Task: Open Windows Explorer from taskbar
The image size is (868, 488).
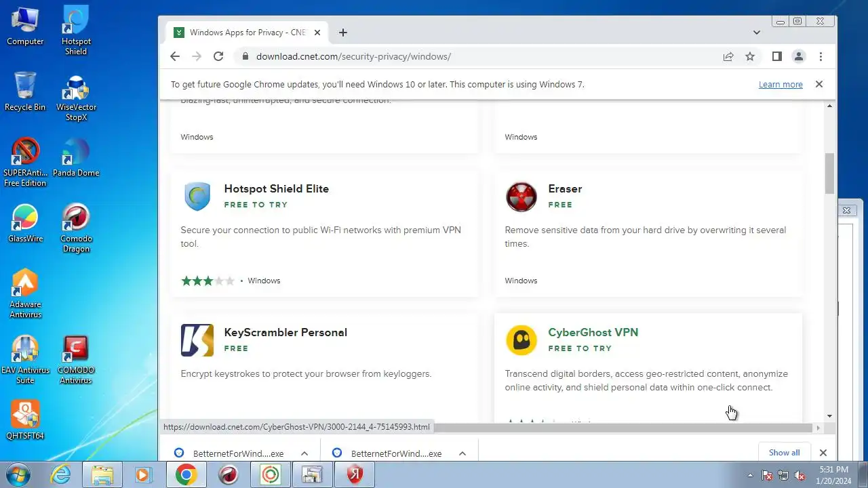Action: coord(102,475)
